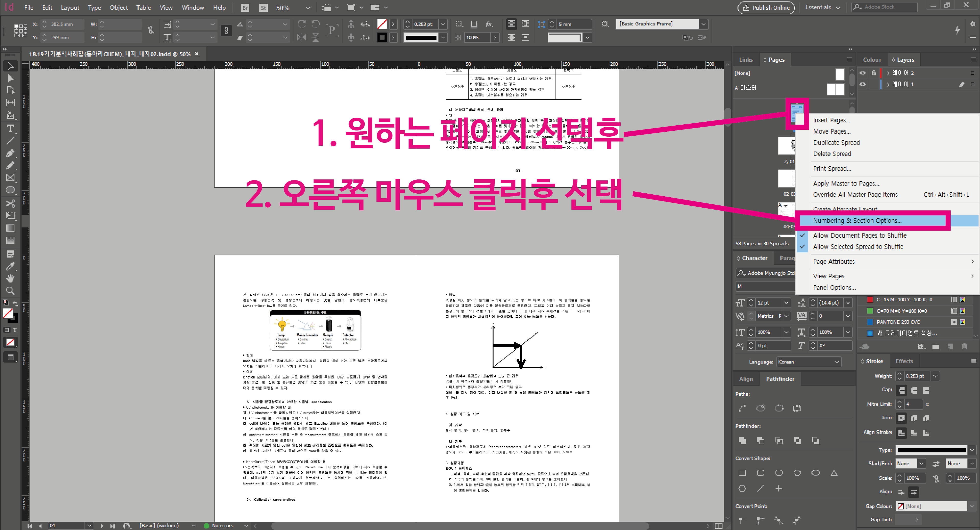Open the page number 04 dropdown
This screenshot has width=980, height=530.
pyautogui.click(x=89, y=525)
